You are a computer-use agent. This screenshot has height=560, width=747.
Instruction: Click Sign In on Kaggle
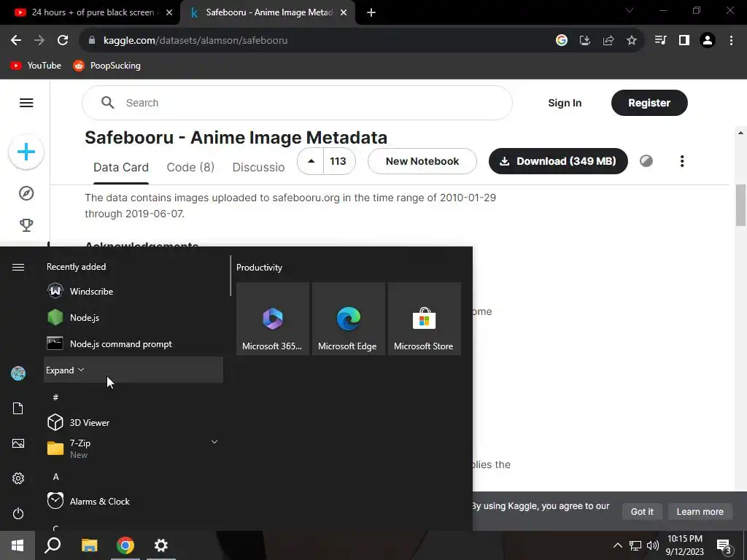click(565, 103)
